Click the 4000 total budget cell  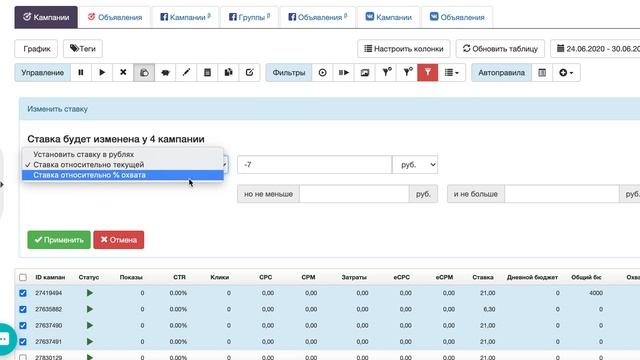point(596,293)
